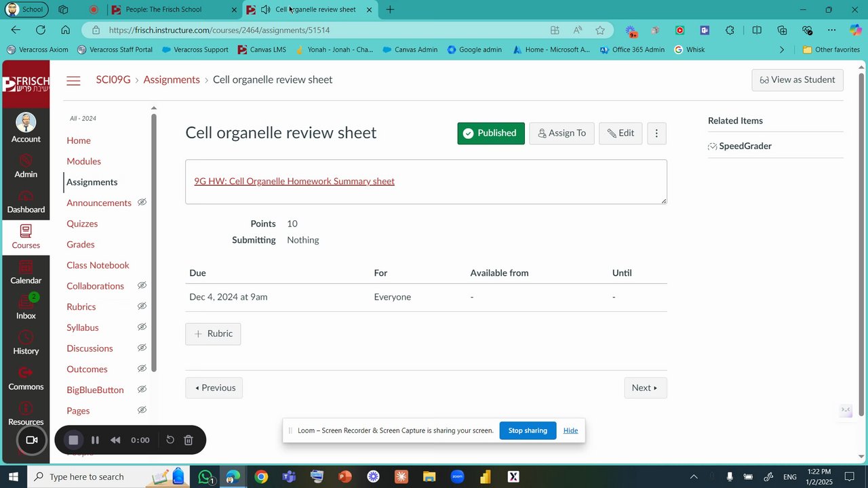Collapse the course navigation hamburger menu
This screenshot has width=868, height=488.
click(73, 81)
